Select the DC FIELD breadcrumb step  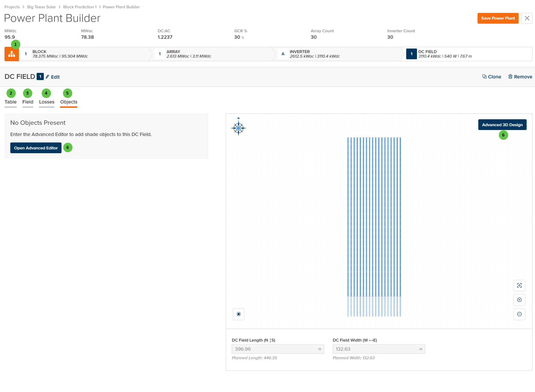(x=468, y=54)
